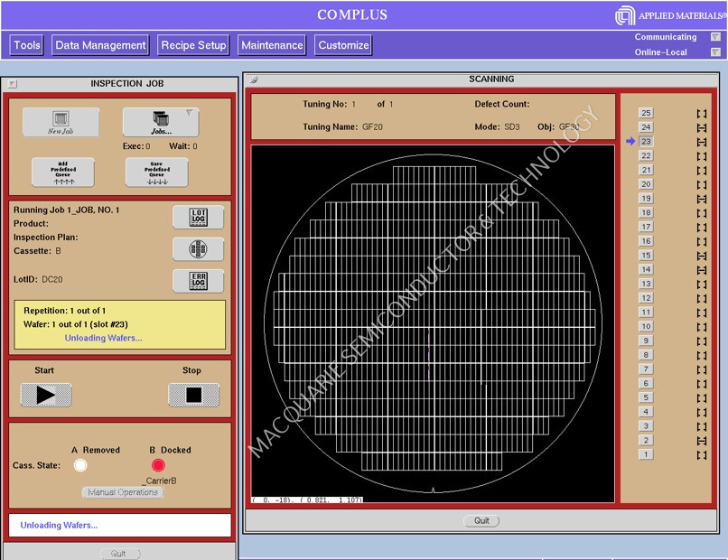Click Add Predefined Queue button
Screen dimensions: 728x560
(62, 172)
